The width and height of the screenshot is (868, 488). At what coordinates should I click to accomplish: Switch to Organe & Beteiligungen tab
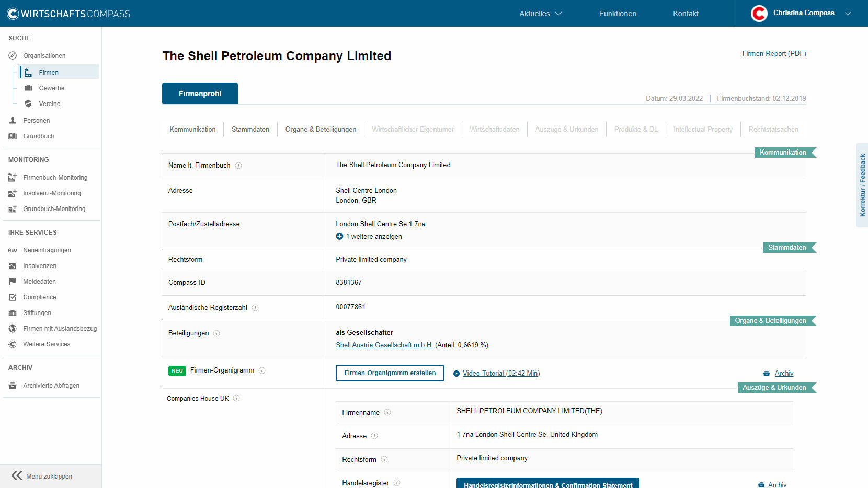tap(321, 129)
